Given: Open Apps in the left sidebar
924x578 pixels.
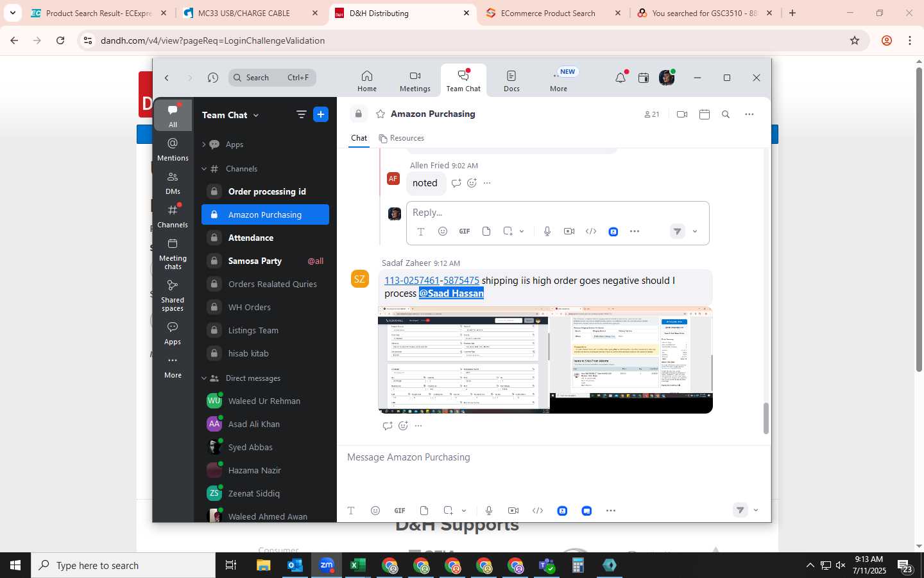Looking at the screenshot, I should 173,333.
